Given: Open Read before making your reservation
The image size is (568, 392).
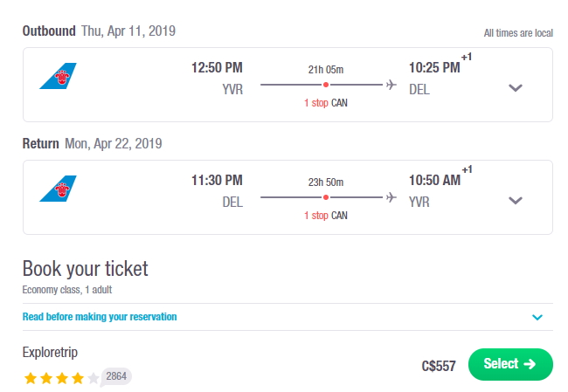Looking at the screenshot, I should [x=100, y=317].
